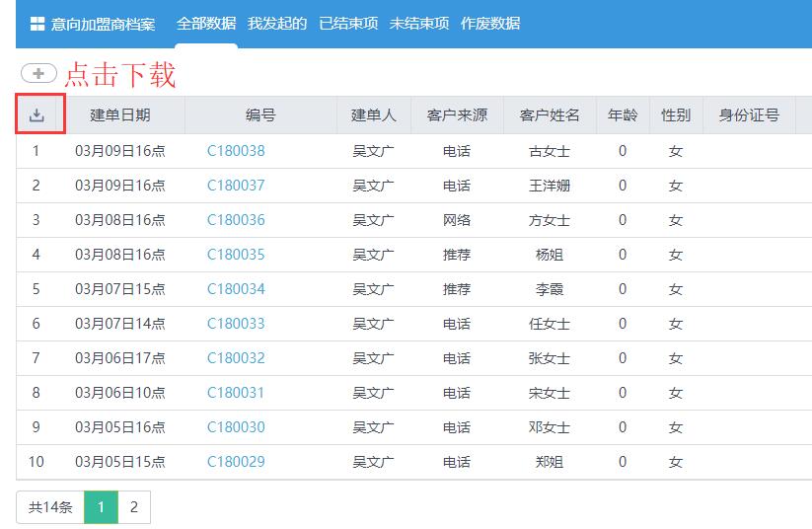Image resolution: width=812 pixels, height=529 pixels.
Task: Click the plus add-record button
Action: point(38,73)
